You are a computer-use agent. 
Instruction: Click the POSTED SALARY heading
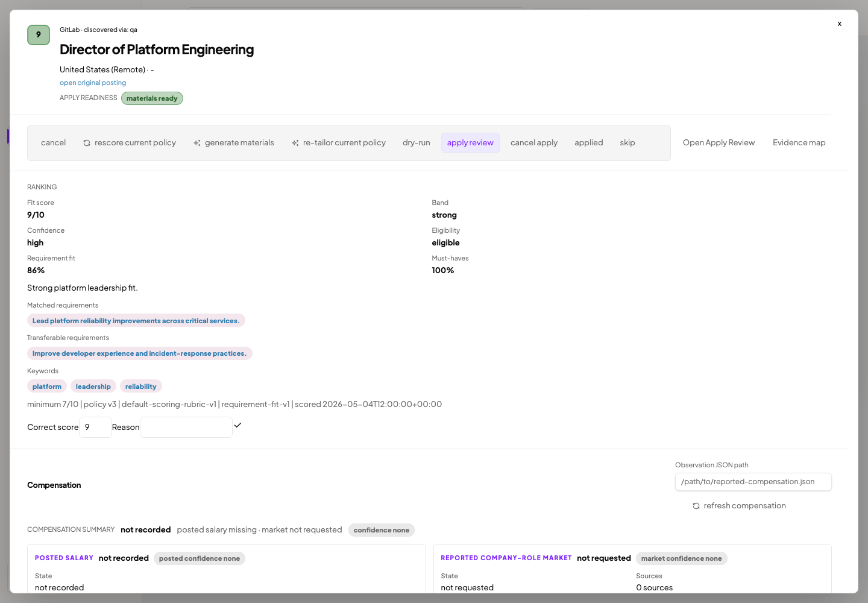pyautogui.click(x=64, y=558)
